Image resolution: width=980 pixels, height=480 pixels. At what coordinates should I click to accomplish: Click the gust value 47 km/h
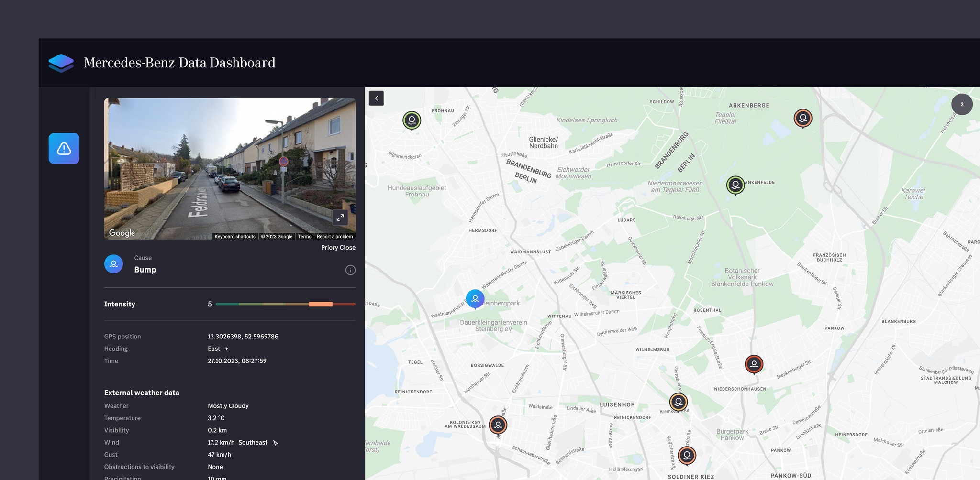click(219, 455)
